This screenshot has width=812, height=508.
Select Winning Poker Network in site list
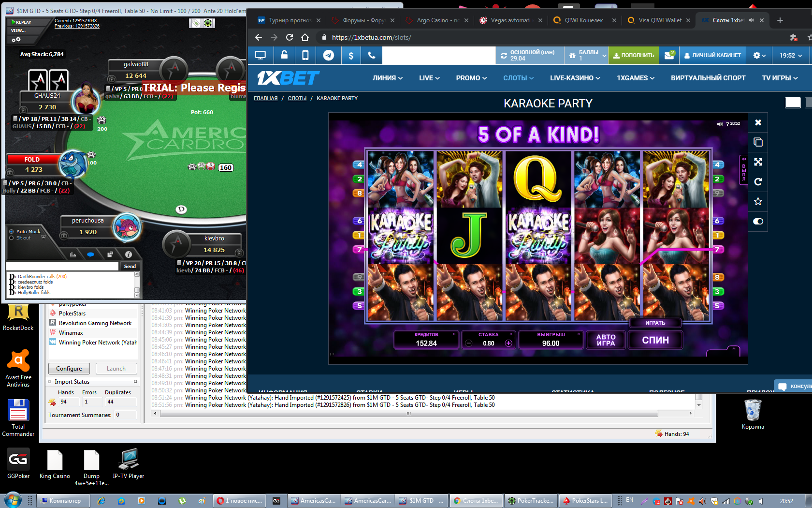94,343
